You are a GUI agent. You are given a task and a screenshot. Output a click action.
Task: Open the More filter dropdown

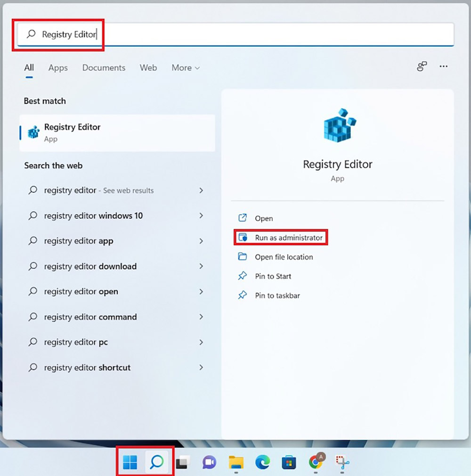(186, 67)
